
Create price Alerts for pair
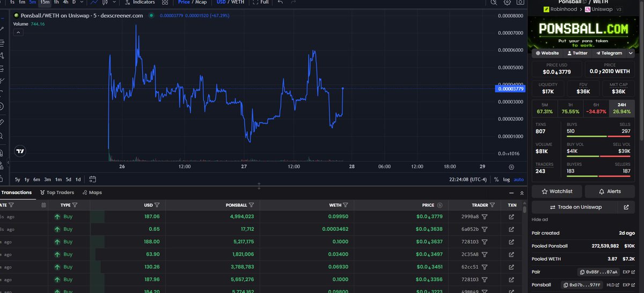[x=610, y=191]
